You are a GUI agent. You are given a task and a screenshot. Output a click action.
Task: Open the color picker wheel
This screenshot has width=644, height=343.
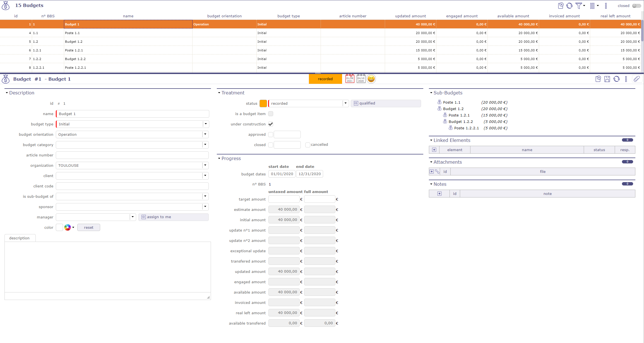(x=68, y=227)
